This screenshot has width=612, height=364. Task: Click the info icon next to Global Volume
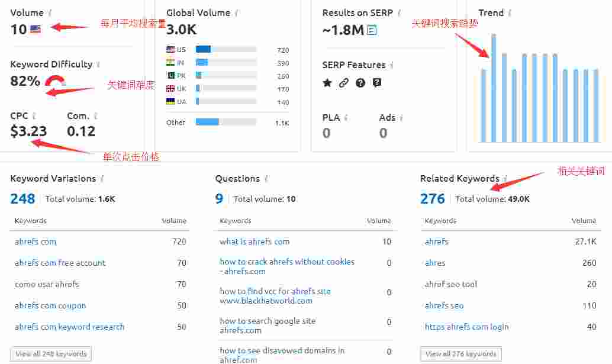tap(237, 12)
